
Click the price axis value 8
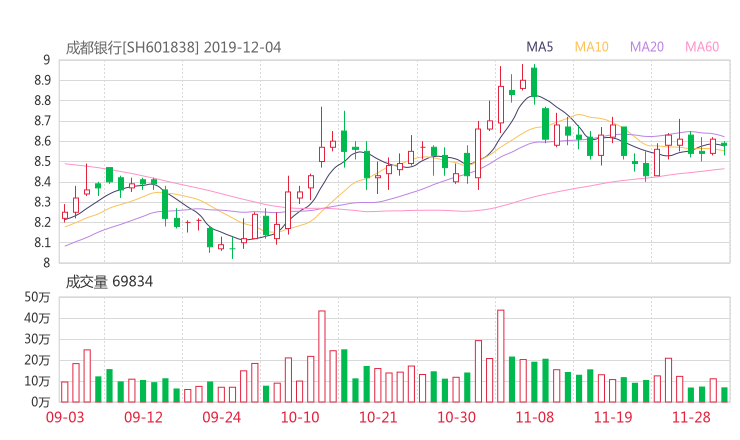click(46, 263)
